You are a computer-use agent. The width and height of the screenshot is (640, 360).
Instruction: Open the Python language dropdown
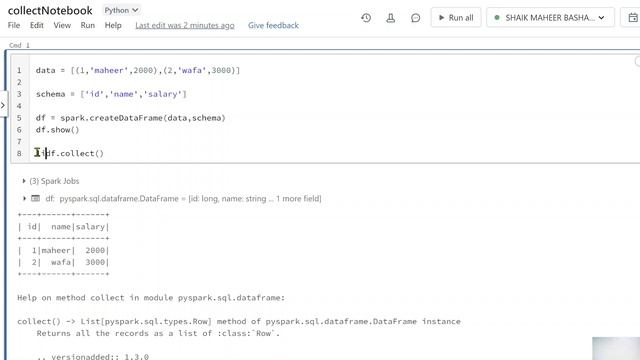pos(121,10)
